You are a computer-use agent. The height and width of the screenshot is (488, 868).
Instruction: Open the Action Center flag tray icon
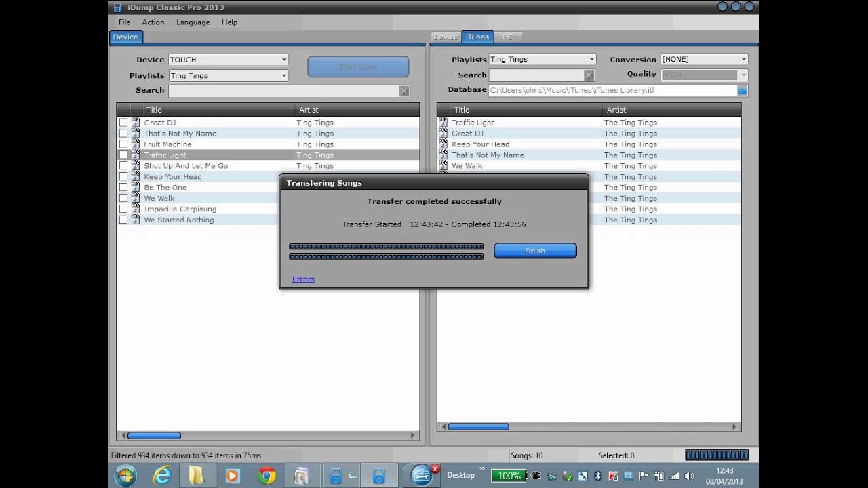[644, 476]
